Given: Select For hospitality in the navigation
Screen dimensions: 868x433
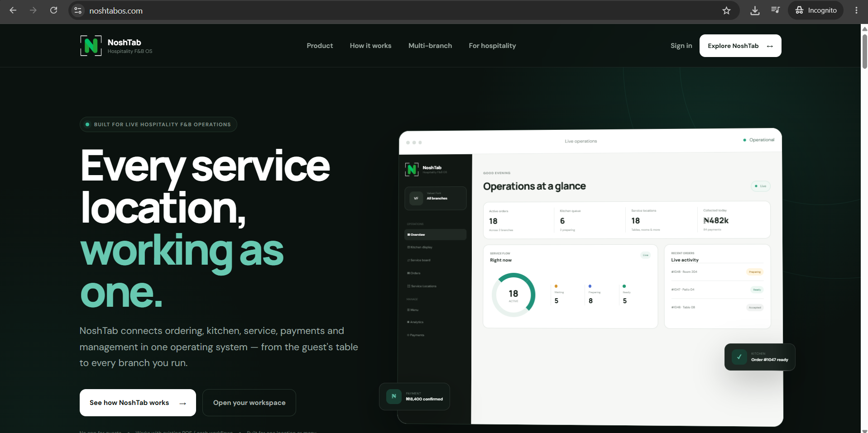Looking at the screenshot, I should coord(492,46).
